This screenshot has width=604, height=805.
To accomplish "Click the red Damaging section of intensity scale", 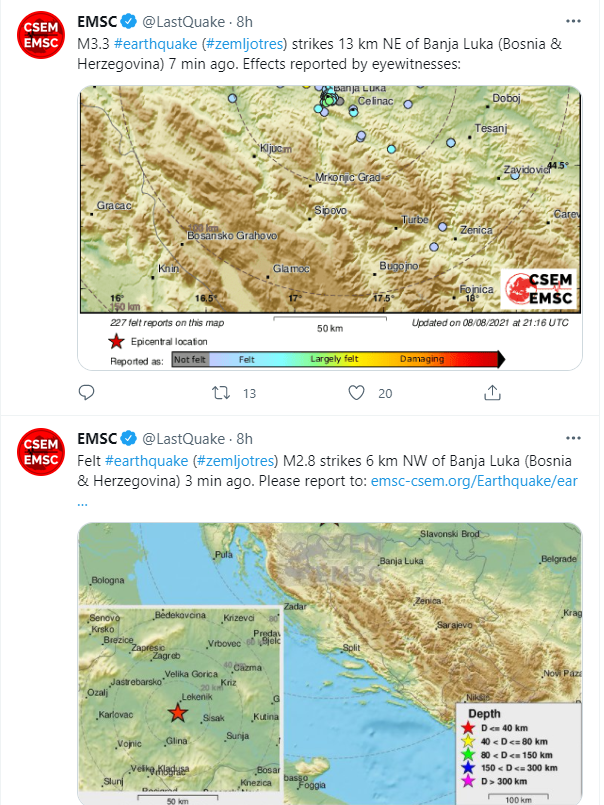I will pyautogui.click(x=438, y=359).
